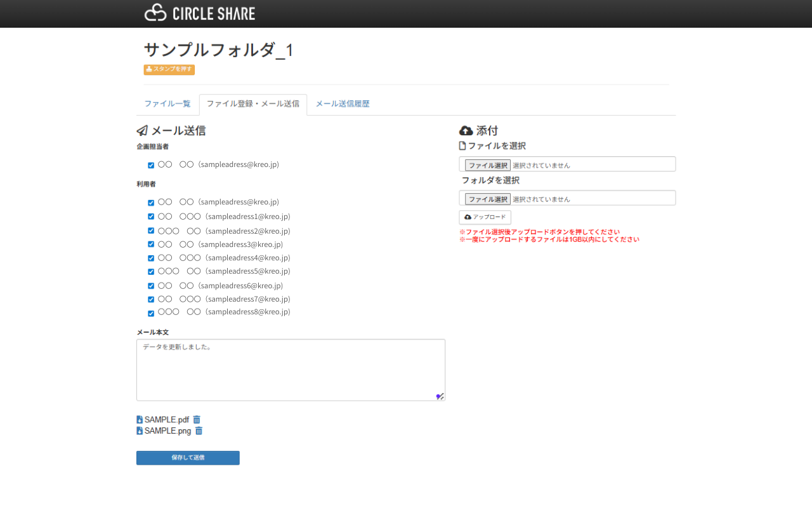Click the cloud upload icon beside 添付
This screenshot has height=508, width=812.
coord(466,131)
